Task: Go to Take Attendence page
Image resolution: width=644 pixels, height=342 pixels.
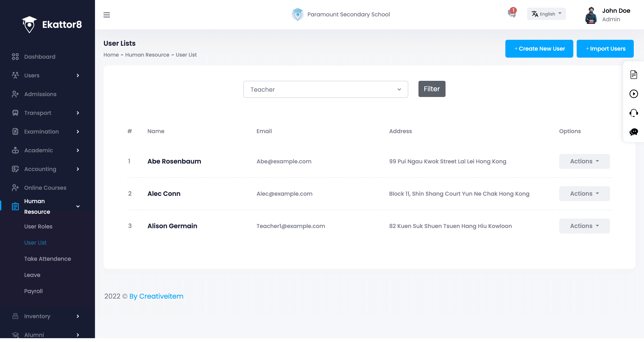Action: (x=47, y=259)
